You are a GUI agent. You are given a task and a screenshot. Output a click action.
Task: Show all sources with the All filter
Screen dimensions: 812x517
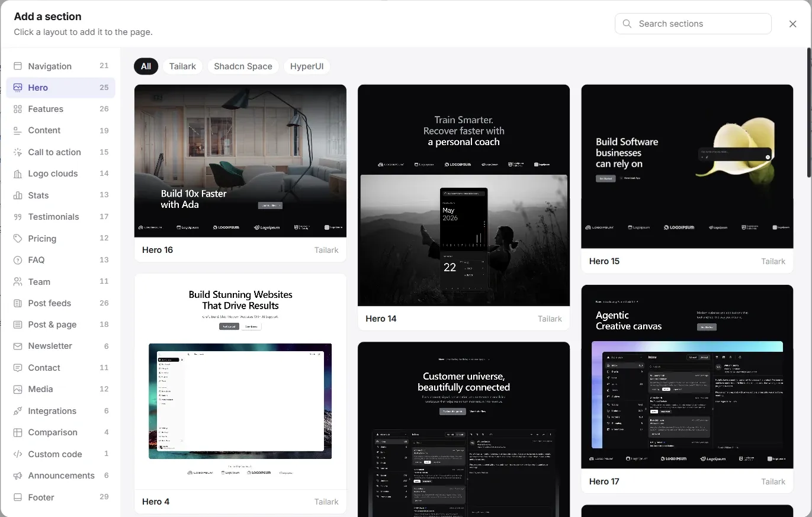146,66
